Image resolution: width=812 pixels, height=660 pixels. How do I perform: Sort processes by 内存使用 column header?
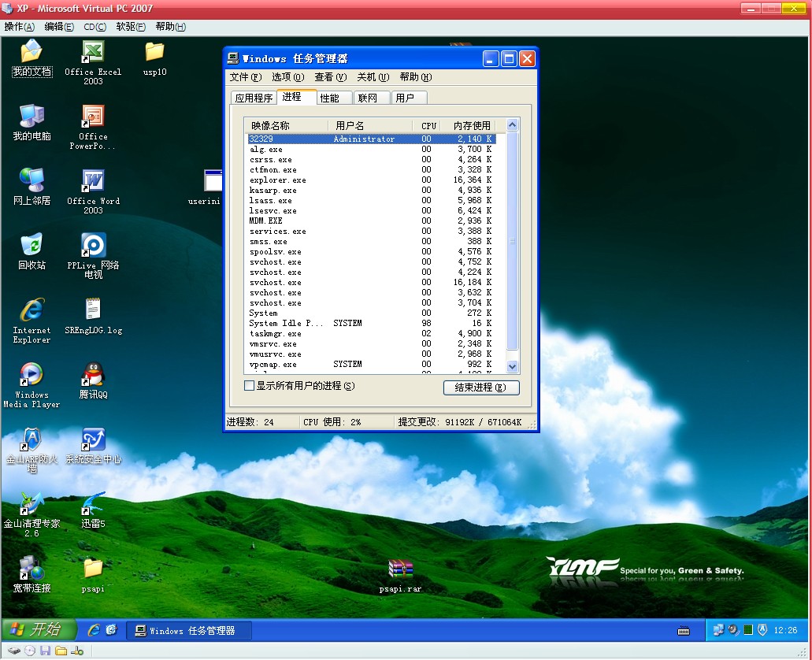click(471, 126)
